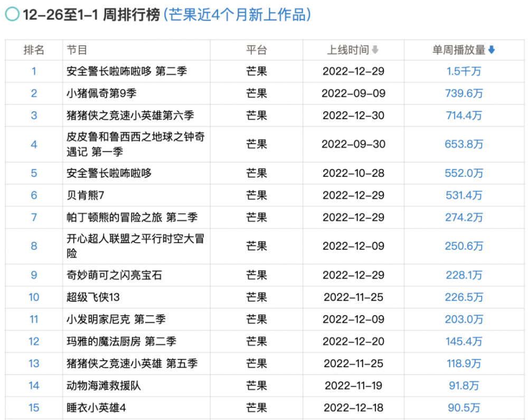528x420 pixels.
Task: Select 开心超人联盟之平行时空大冒险 program
Action: (x=135, y=246)
